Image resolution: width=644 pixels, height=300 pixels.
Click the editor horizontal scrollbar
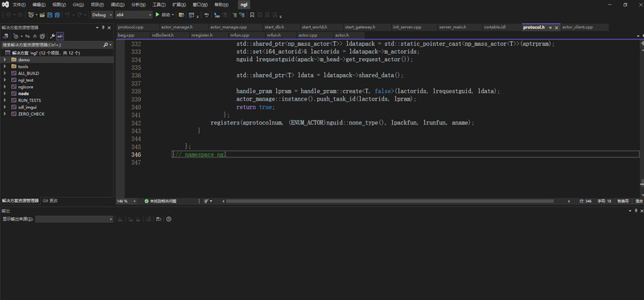point(390,201)
